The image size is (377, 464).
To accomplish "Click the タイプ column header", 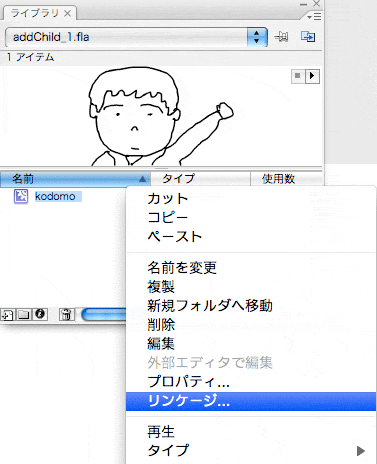I will [x=200, y=179].
